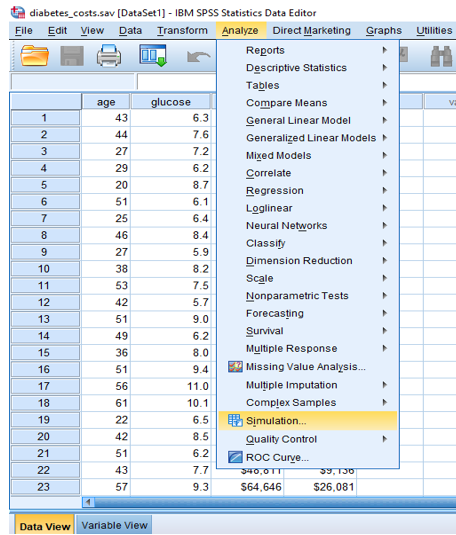This screenshot has width=456, height=535.
Task: Expand the Survival submenu
Action: (308, 331)
